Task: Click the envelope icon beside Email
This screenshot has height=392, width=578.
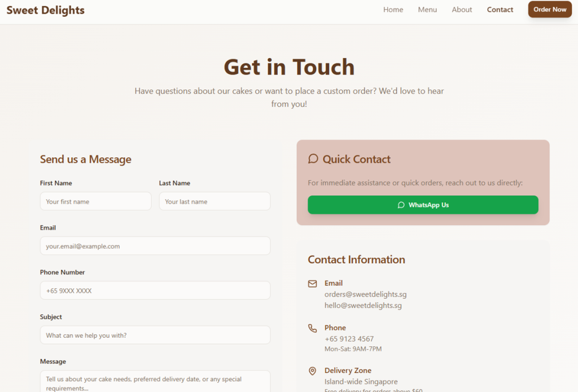Action: coord(312,283)
